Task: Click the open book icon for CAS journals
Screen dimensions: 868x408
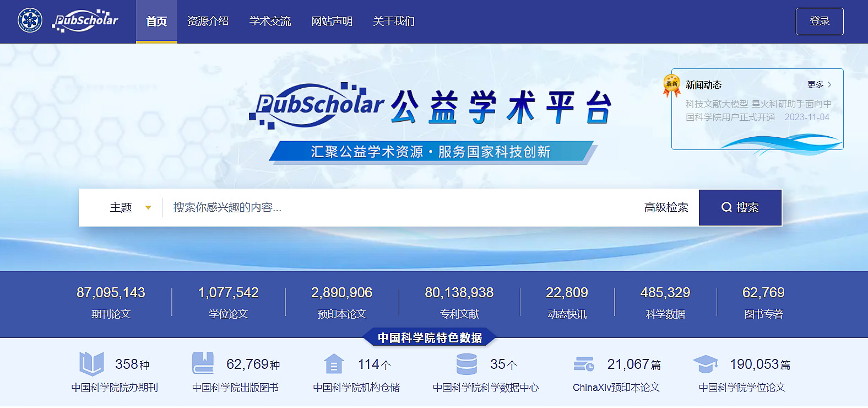Action: pyautogui.click(x=91, y=364)
